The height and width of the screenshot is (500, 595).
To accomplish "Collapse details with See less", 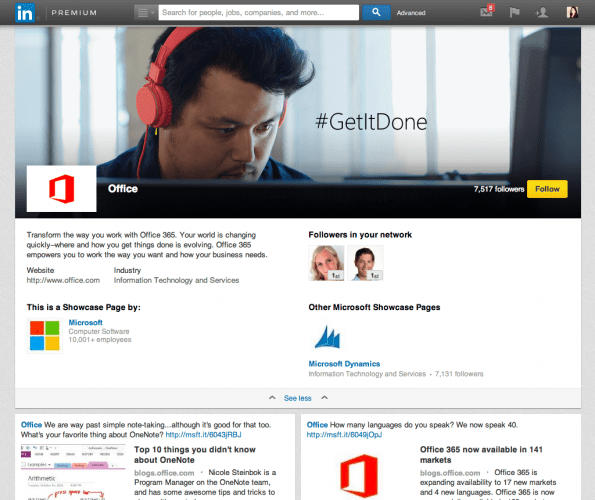I will (x=298, y=398).
